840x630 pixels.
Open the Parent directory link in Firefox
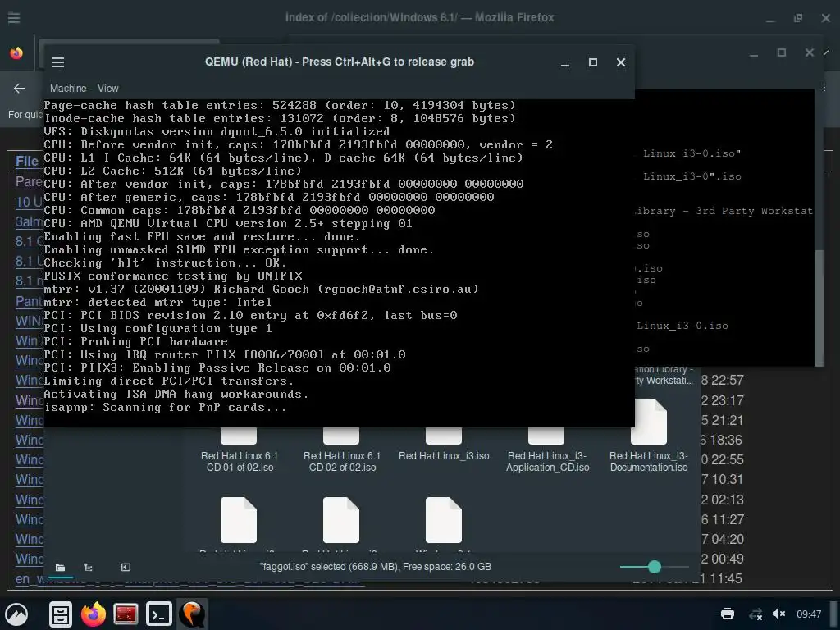(x=29, y=181)
